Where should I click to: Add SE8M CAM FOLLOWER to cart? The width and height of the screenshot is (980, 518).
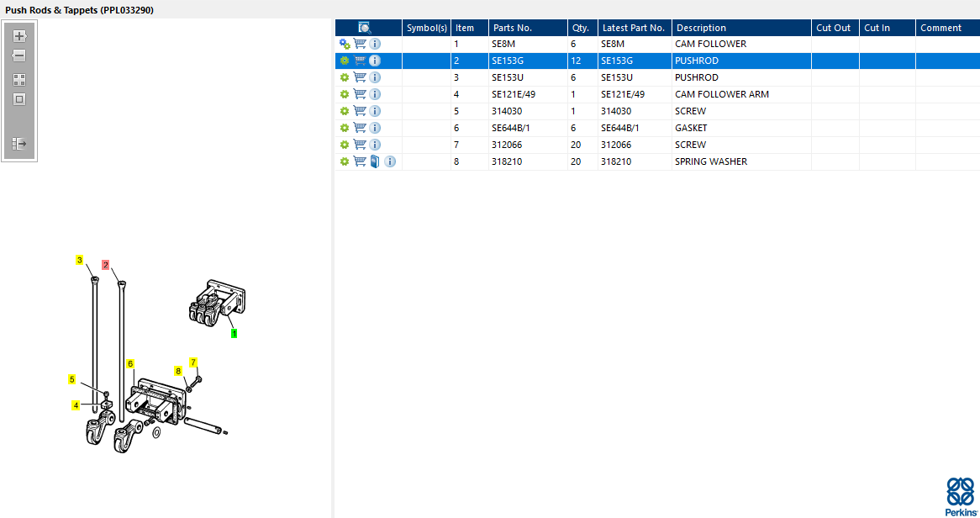[360, 44]
